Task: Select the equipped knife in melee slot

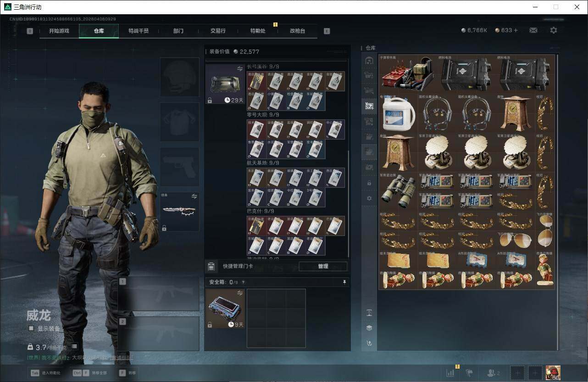Action: tap(179, 212)
